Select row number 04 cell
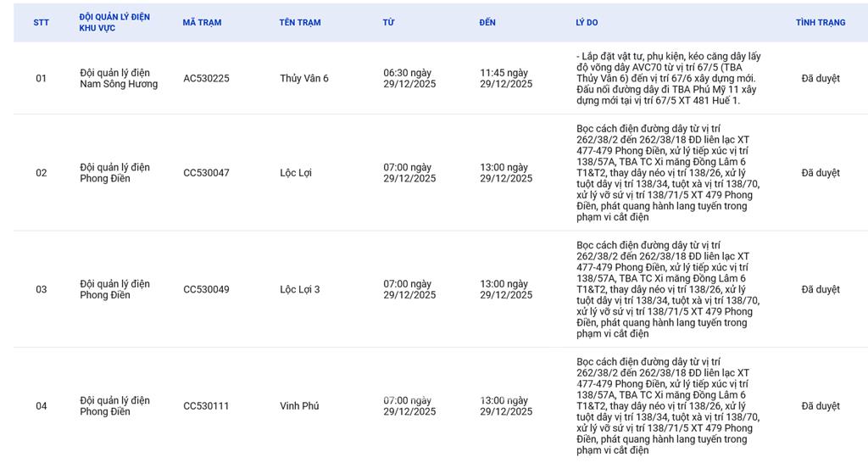The width and height of the screenshot is (868, 463). tap(41, 406)
